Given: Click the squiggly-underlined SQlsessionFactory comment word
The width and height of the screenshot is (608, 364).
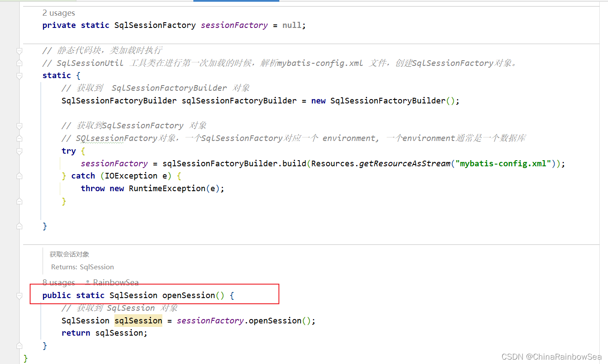Looking at the screenshot, I should [117, 138].
